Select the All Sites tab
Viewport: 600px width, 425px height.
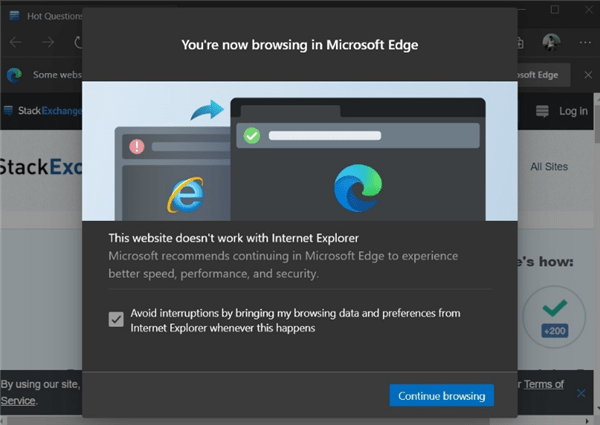click(x=549, y=166)
